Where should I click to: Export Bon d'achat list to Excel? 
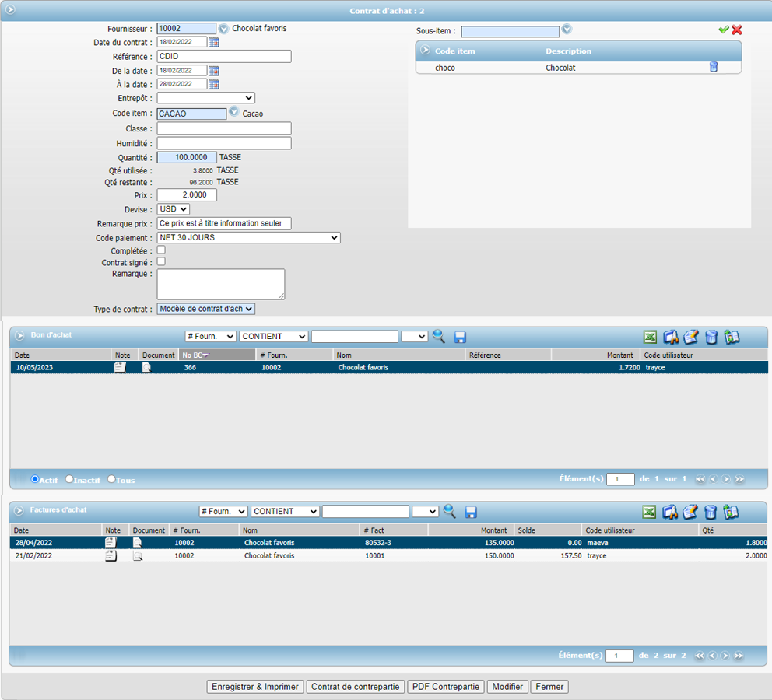650,337
